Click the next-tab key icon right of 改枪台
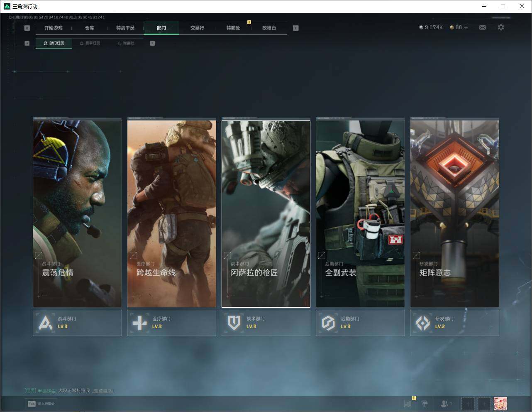Image resolution: width=532 pixels, height=412 pixels. point(295,28)
